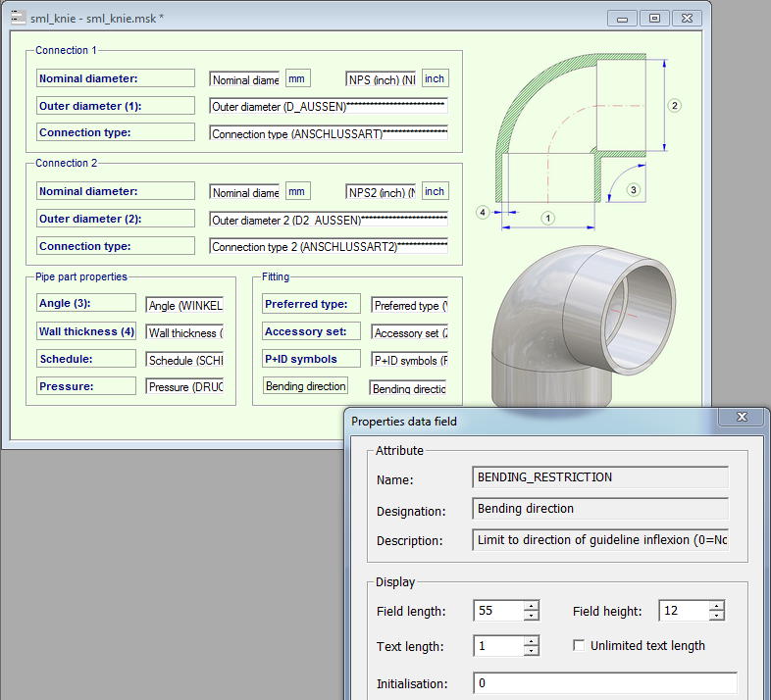Image resolution: width=771 pixels, height=700 pixels.
Task: Decrease the Text length value
Action: coord(531,651)
